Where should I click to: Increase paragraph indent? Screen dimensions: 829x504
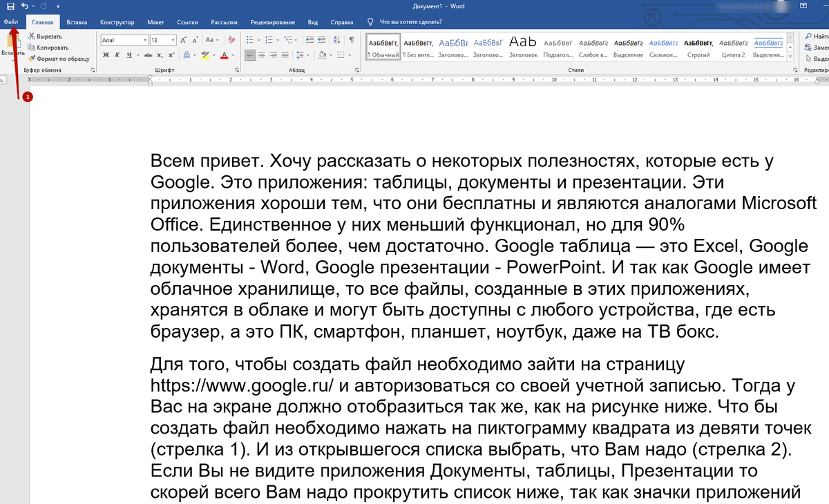tap(321, 40)
